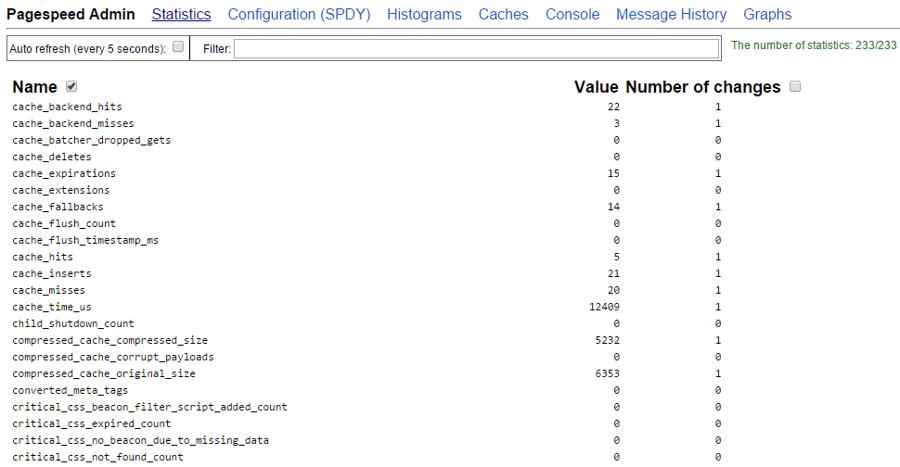Viewport: 900px width, 467px height.
Task: Select the cache_extensions statistic name
Action: 61,190
